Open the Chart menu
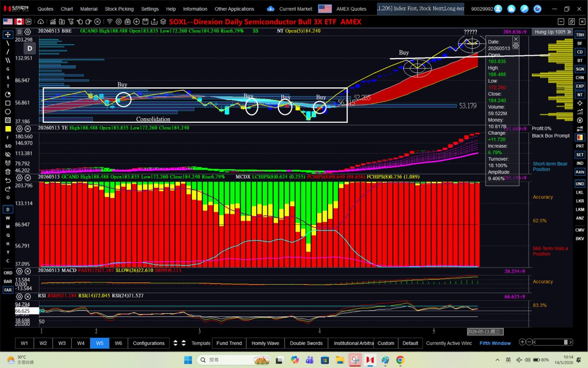 click(x=67, y=9)
